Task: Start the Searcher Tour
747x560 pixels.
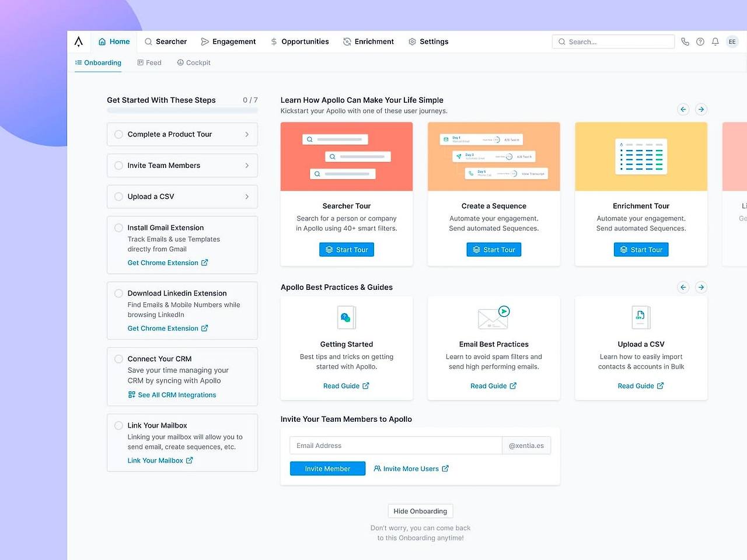Action: click(x=347, y=250)
